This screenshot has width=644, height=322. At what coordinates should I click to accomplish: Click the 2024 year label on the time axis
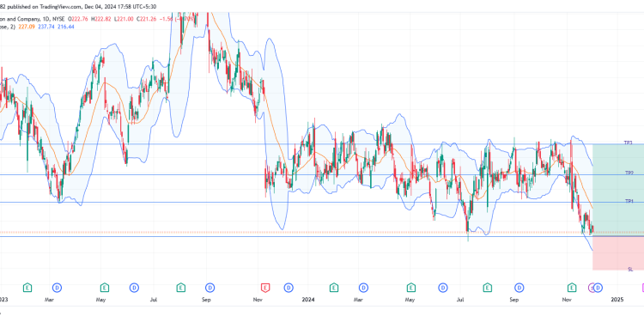click(x=307, y=300)
